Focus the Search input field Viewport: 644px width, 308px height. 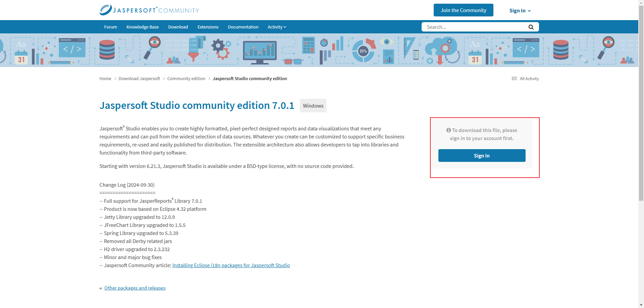pos(475,27)
